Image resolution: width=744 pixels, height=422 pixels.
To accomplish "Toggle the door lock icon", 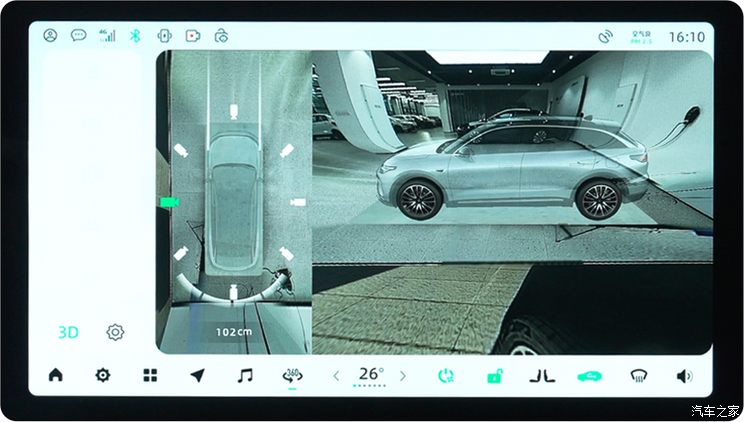I will [x=494, y=376].
